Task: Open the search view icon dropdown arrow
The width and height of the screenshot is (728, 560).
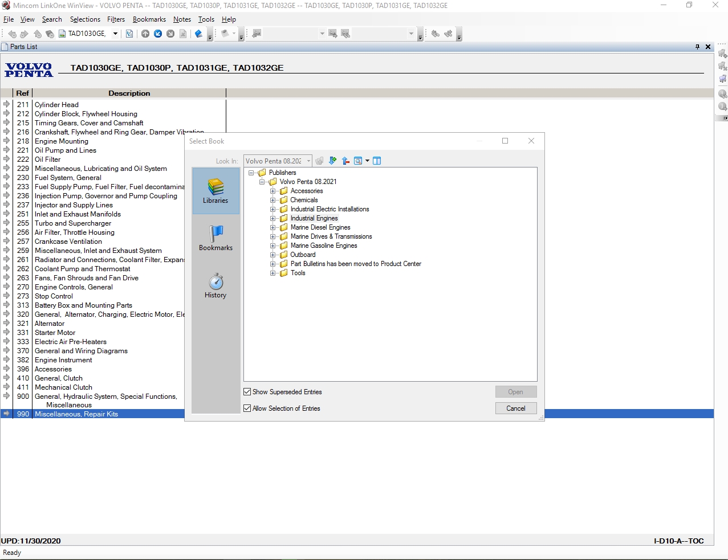Action: click(x=367, y=161)
